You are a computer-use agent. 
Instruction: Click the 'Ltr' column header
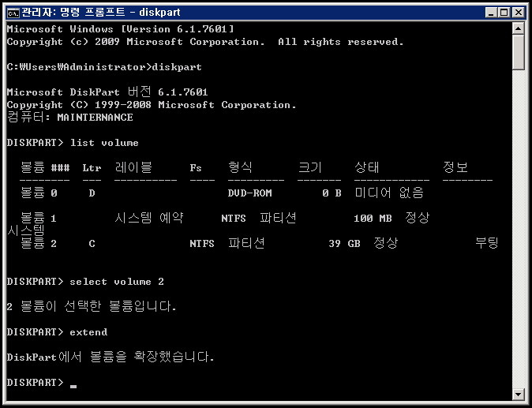click(x=92, y=168)
